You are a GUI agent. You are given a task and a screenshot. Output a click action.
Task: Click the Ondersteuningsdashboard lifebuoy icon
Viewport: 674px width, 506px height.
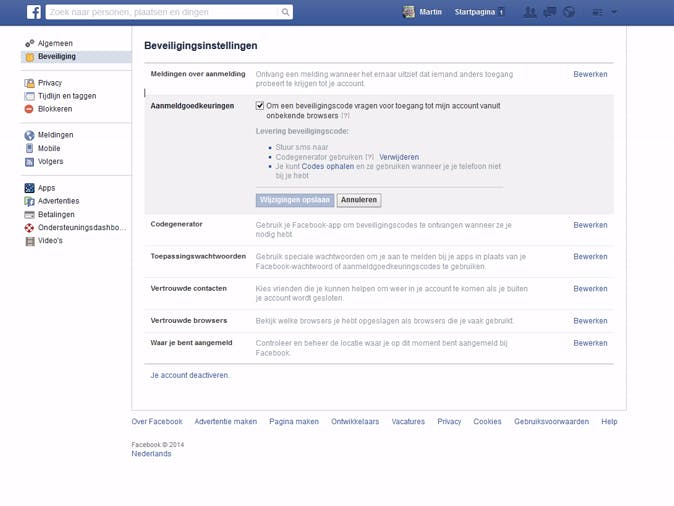click(x=29, y=228)
